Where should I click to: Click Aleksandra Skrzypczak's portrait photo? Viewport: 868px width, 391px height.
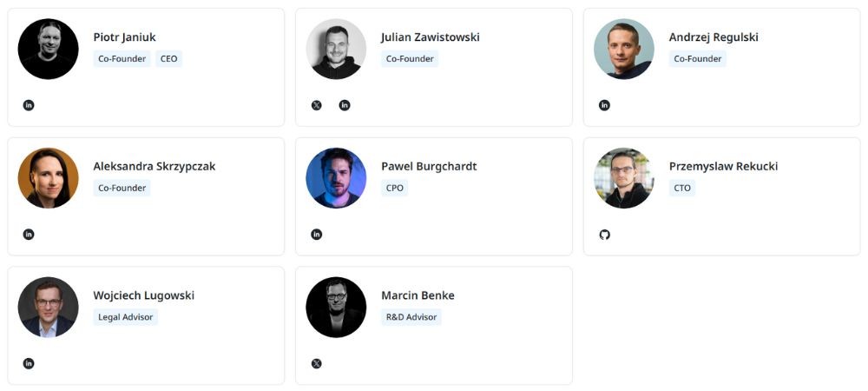point(49,178)
